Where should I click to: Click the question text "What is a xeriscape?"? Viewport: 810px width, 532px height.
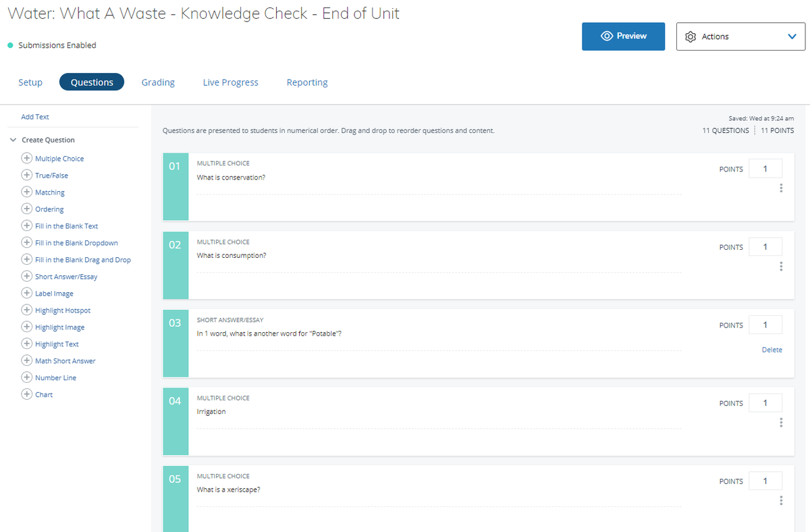(x=228, y=489)
